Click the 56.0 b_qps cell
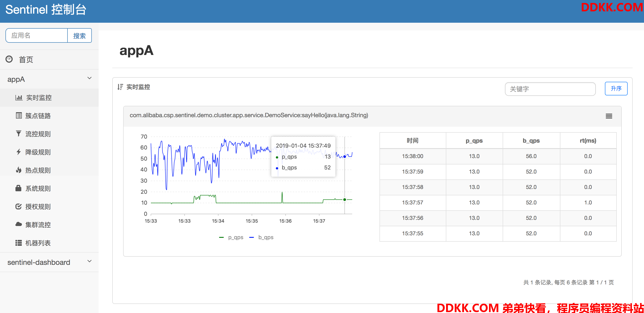Screen dimensions: 644x313 pos(531,156)
